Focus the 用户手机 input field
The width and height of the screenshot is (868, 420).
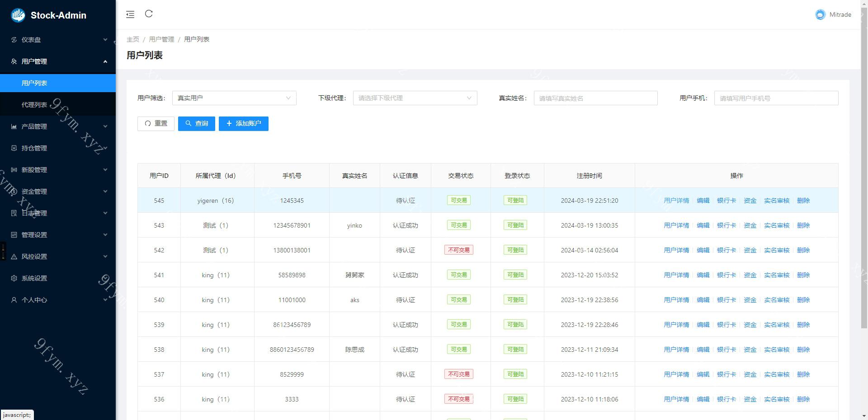(776, 98)
